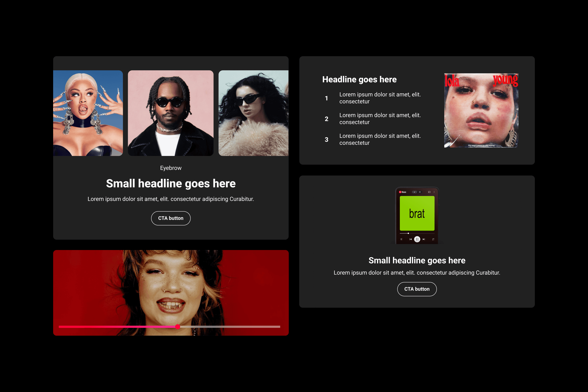Click the shuffle icon in player
Viewport: 588px width, 392px height.
coord(401,239)
